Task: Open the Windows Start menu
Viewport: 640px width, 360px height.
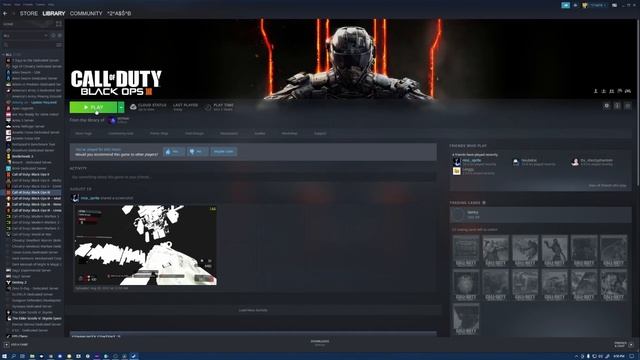Action: [4, 356]
